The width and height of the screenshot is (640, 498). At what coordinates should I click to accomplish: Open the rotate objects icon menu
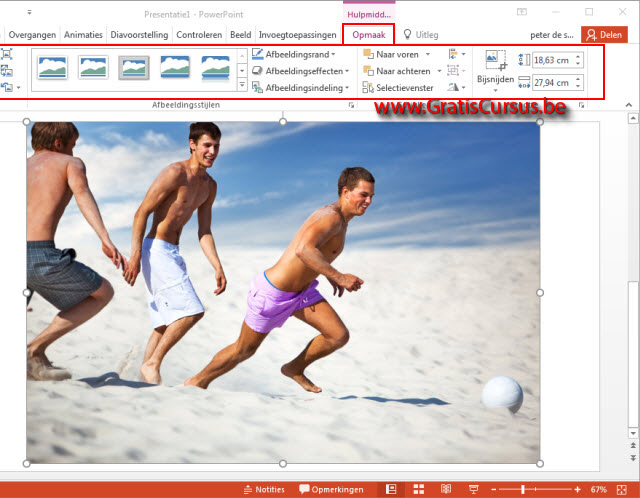(x=456, y=87)
